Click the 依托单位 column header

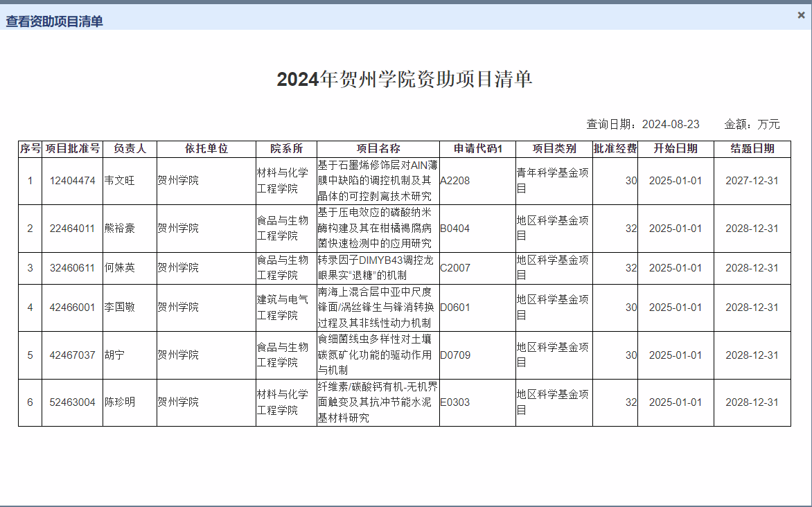206,149
